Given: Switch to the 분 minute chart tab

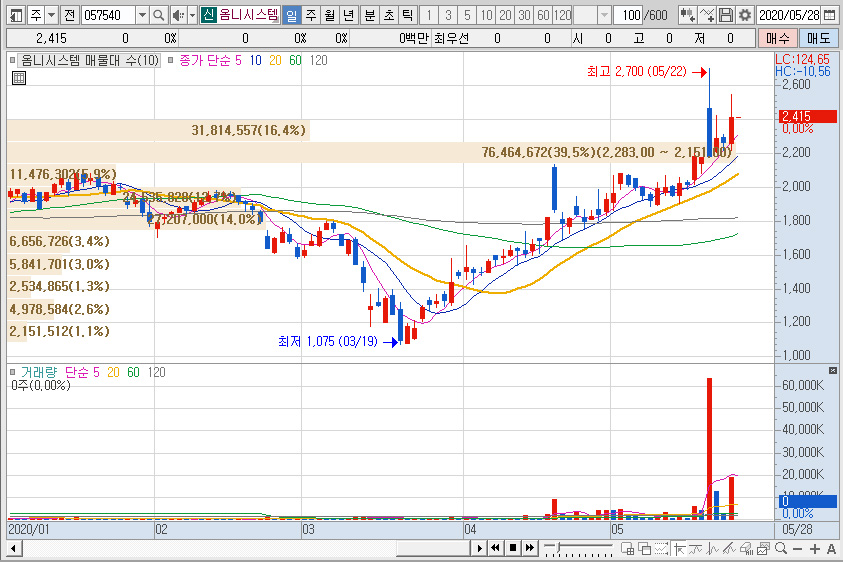Looking at the screenshot, I should [x=370, y=15].
